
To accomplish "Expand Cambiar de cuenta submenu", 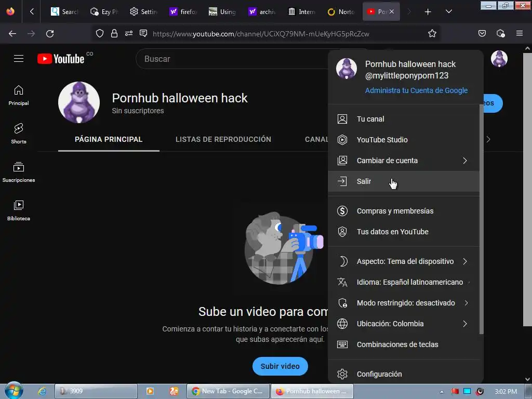I will 404,161.
